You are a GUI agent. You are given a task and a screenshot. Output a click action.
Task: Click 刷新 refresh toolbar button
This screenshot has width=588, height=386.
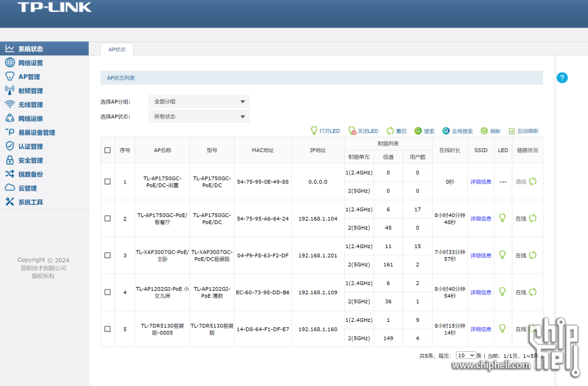pyautogui.click(x=491, y=131)
